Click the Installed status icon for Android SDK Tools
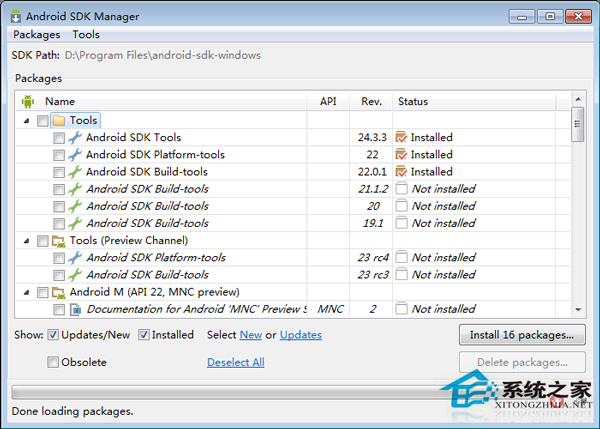 click(x=401, y=137)
